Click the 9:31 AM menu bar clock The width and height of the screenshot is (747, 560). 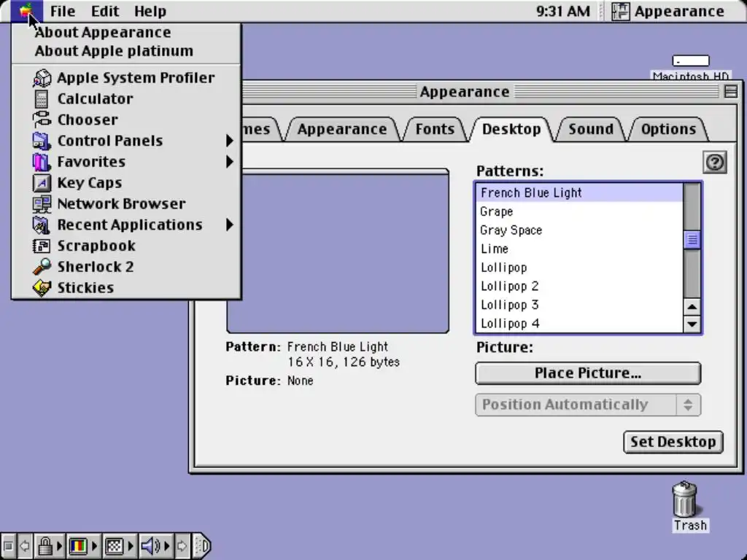pos(562,11)
